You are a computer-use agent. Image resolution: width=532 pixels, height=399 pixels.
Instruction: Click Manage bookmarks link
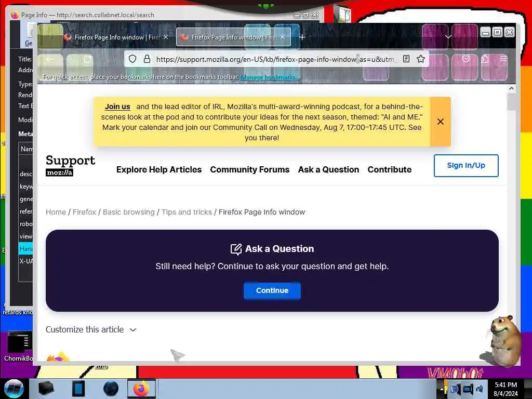pos(269,77)
